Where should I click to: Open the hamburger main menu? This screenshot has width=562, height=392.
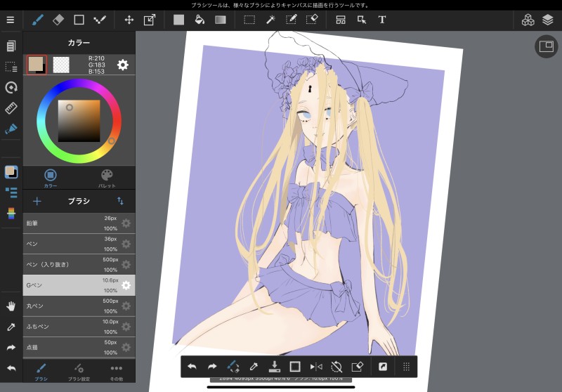(11, 20)
